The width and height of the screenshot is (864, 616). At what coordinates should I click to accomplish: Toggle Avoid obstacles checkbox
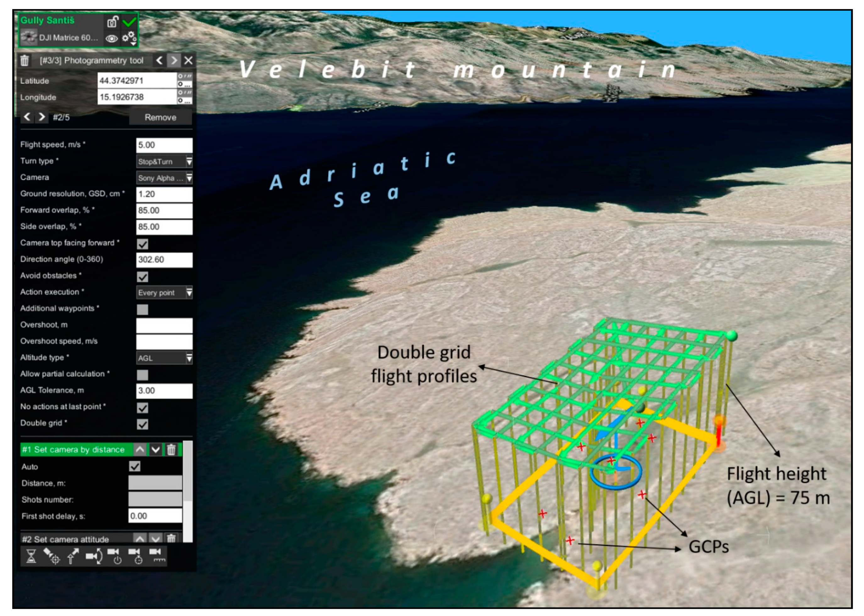pyautogui.click(x=143, y=277)
